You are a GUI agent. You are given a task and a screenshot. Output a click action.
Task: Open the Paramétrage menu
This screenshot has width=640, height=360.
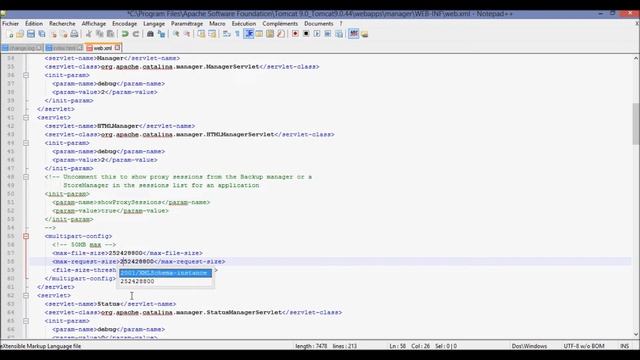pyautogui.click(x=187, y=24)
